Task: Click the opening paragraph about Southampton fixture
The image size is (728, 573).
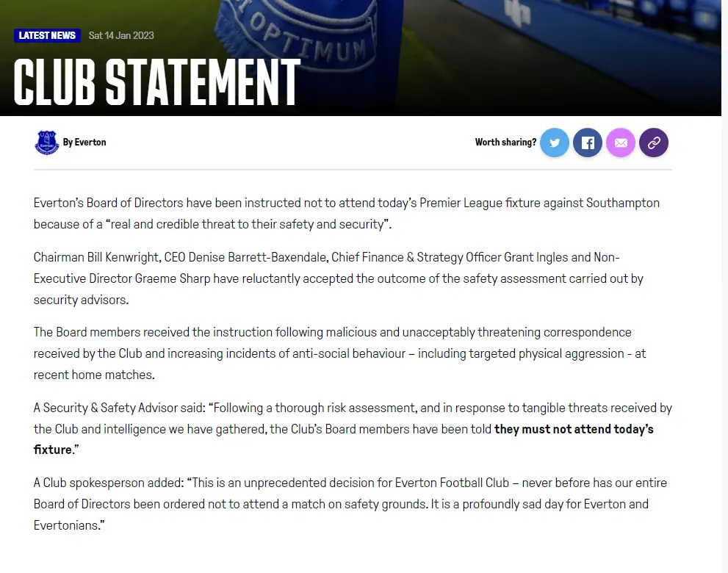Action: pyautogui.click(x=346, y=213)
